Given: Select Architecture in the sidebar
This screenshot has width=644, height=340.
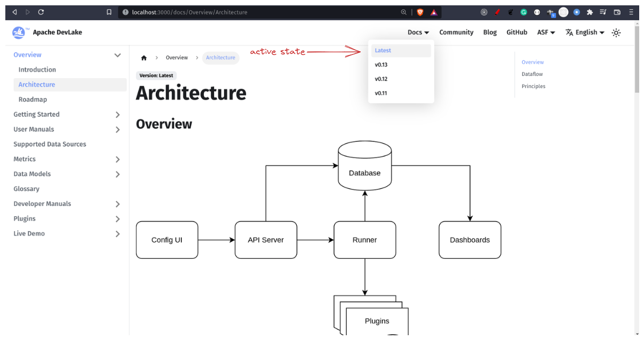Looking at the screenshot, I should point(70,85).
